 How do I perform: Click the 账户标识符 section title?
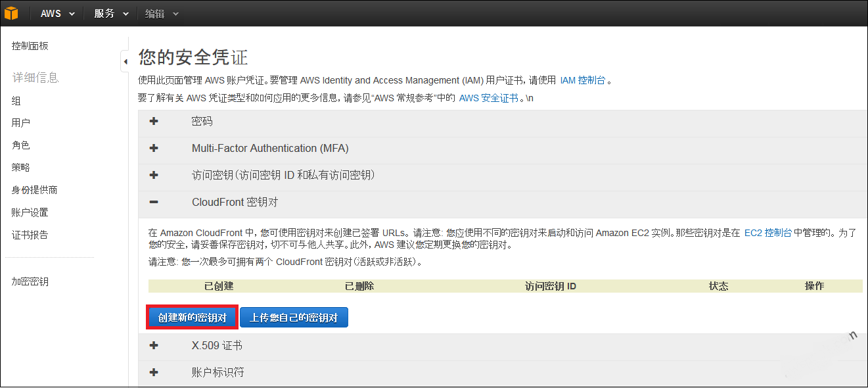218,372
